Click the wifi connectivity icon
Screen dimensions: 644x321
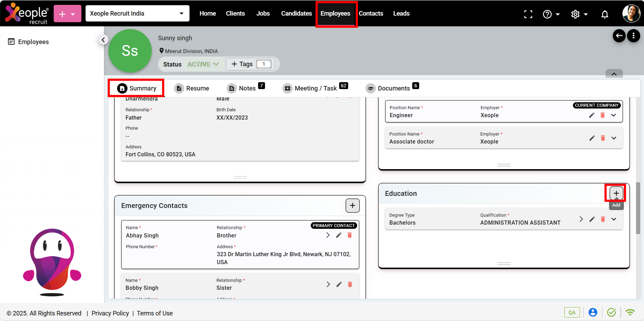click(630, 312)
